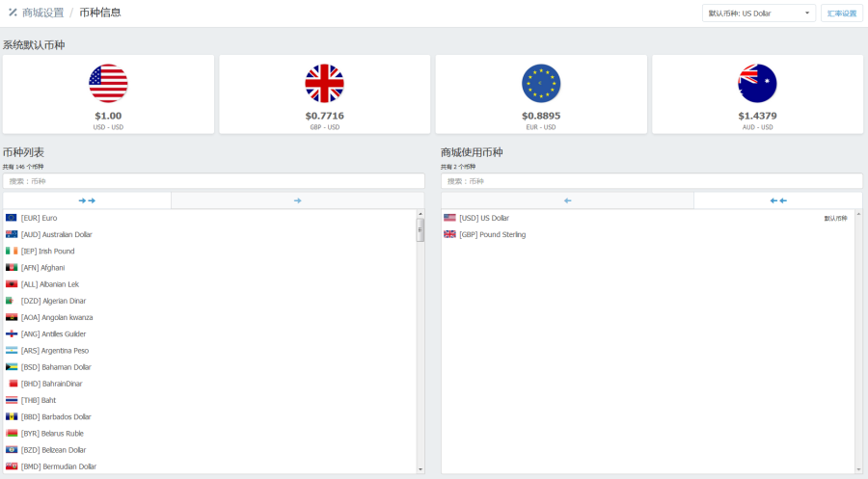Screen dimensions: 868x479
Task: Click the US flag icon in default currencies
Action: tap(108, 84)
